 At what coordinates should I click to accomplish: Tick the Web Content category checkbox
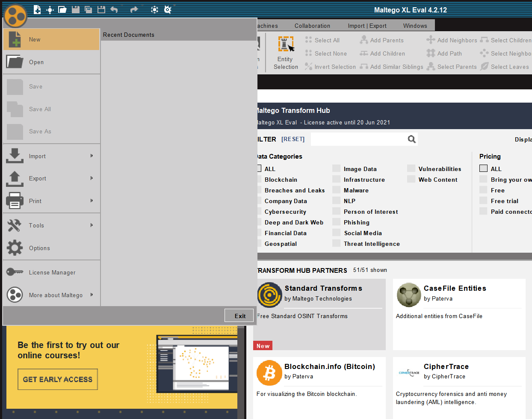tap(411, 179)
